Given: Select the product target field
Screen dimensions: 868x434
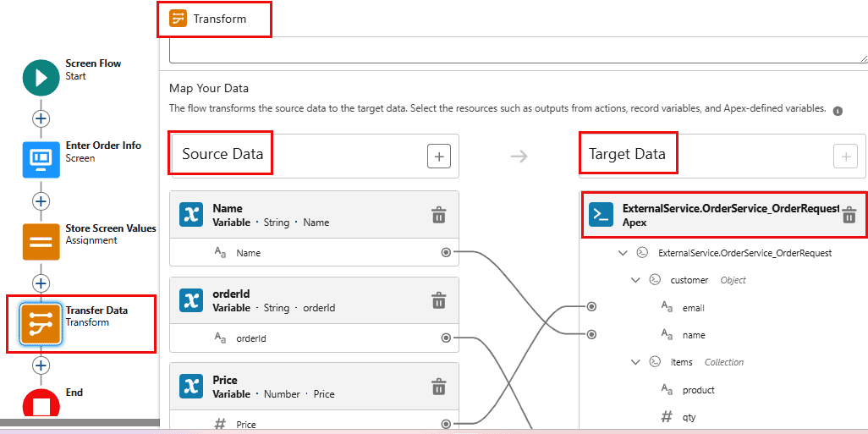Looking at the screenshot, I should tap(698, 390).
